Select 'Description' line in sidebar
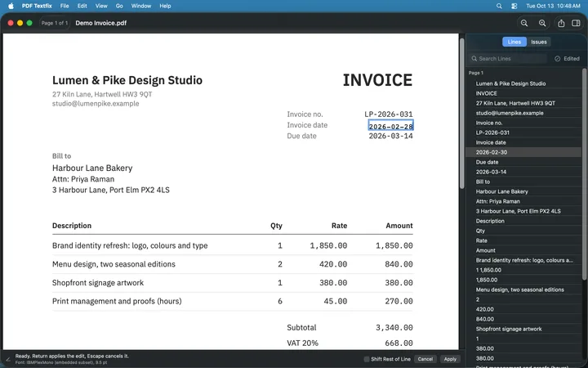The height and width of the screenshot is (368, 588). click(x=523, y=221)
